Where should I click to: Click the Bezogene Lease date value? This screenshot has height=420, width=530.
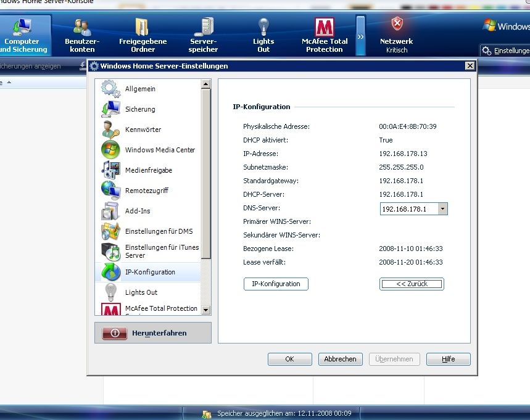click(411, 249)
